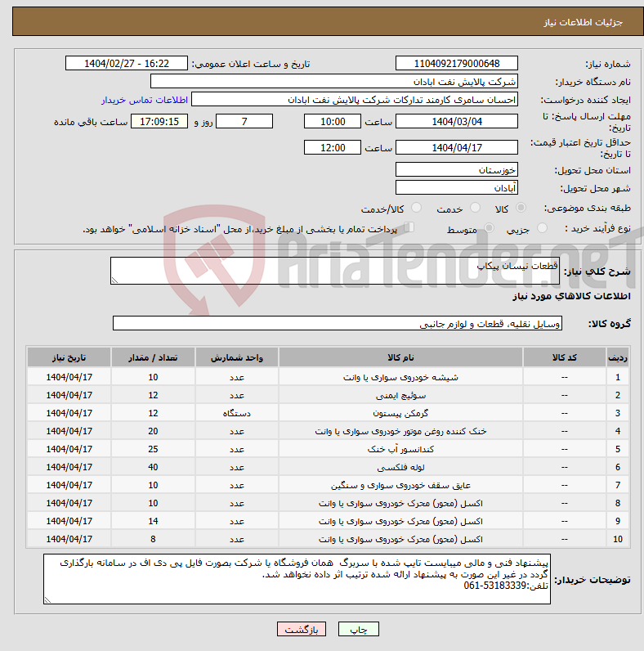644x651 pixels.
Task: Click the remaining time field 17:09:15
Action: point(159,122)
